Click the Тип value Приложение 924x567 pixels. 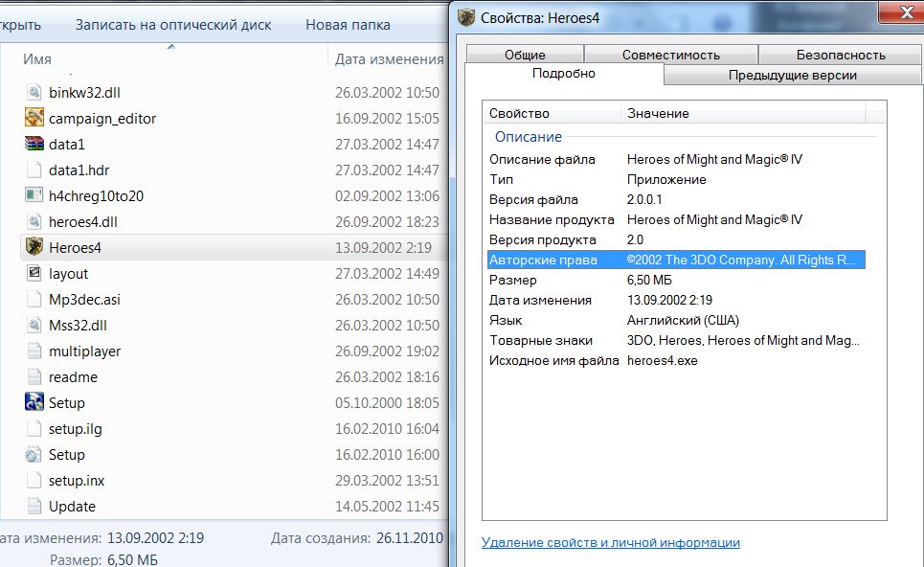[x=666, y=179]
